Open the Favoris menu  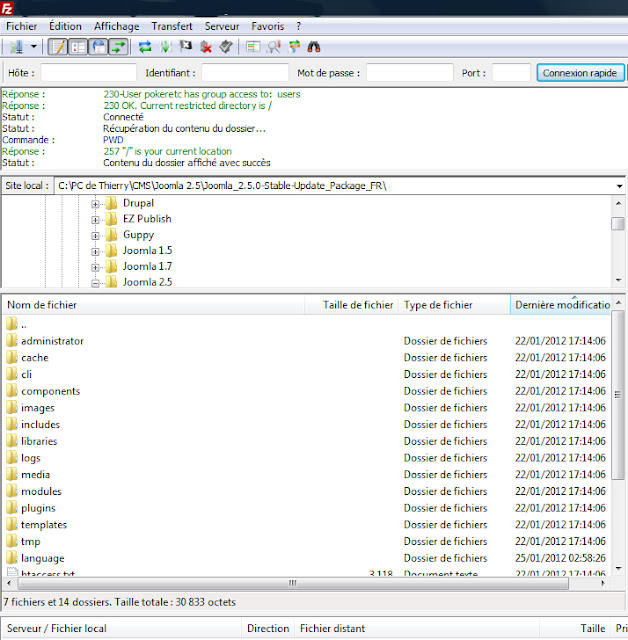268,26
